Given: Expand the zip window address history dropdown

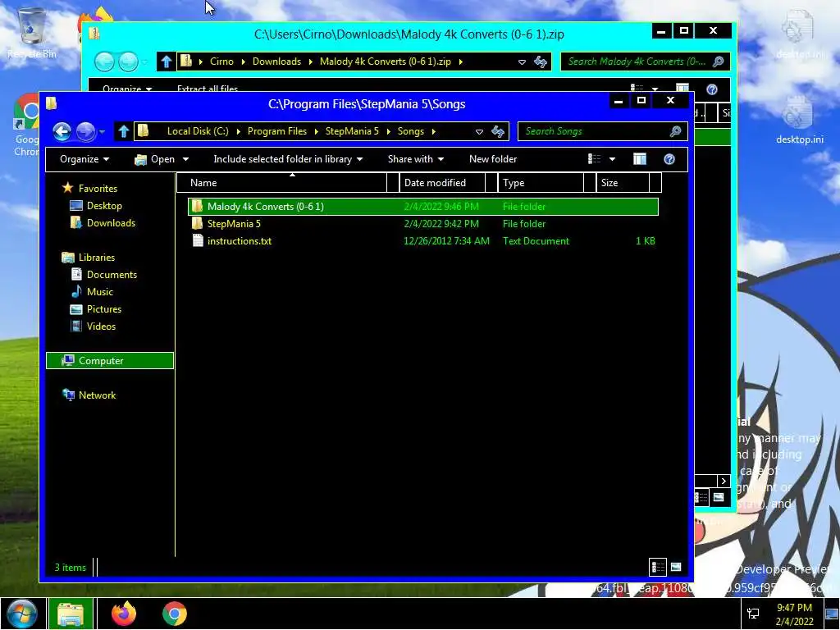Looking at the screenshot, I should 522,62.
